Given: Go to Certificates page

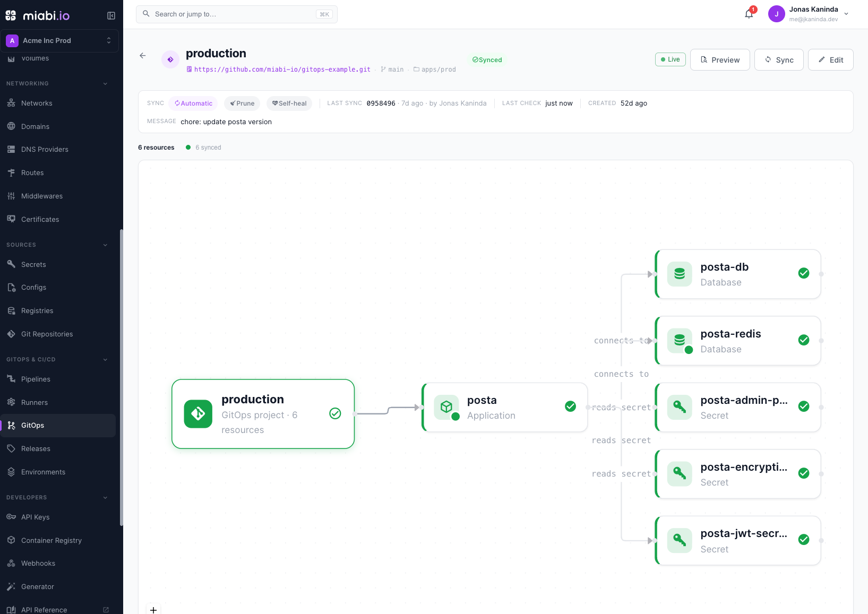Looking at the screenshot, I should point(58,219).
